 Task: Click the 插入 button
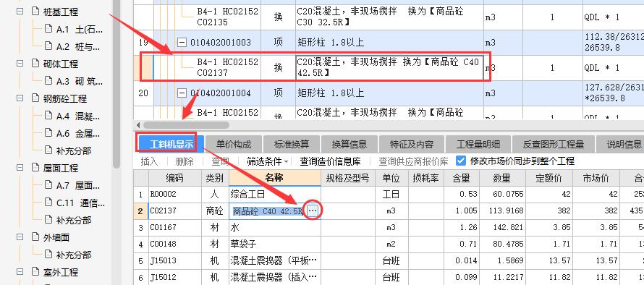click(149, 161)
